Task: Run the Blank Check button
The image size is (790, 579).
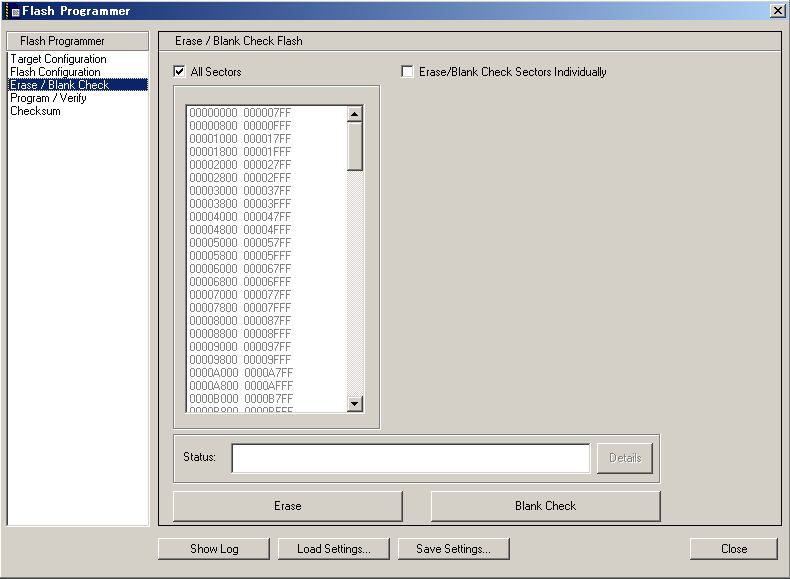Action: 545,506
